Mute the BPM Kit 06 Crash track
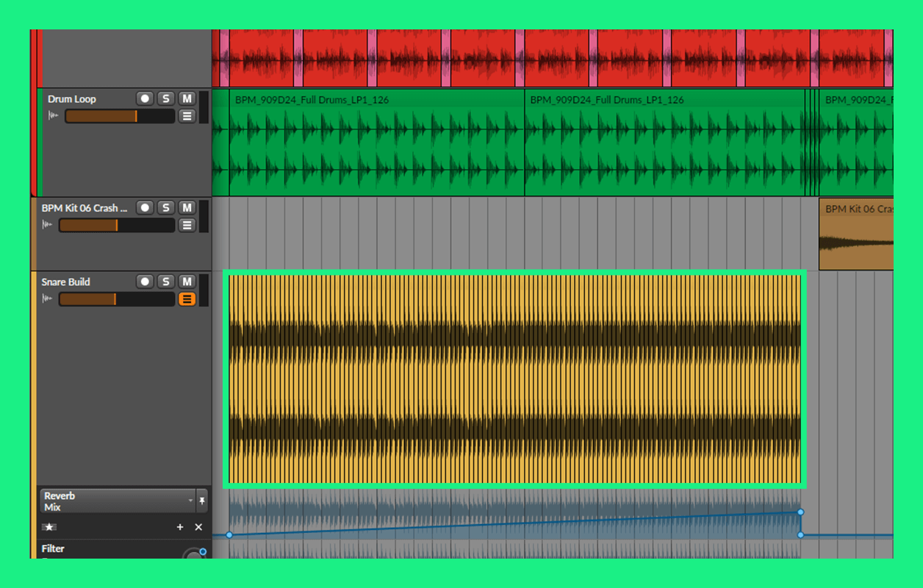 [187, 208]
